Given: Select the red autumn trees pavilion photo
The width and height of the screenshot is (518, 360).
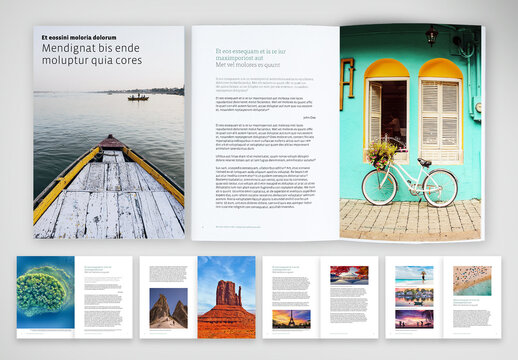Looking at the screenshot, I should (x=349, y=275).
